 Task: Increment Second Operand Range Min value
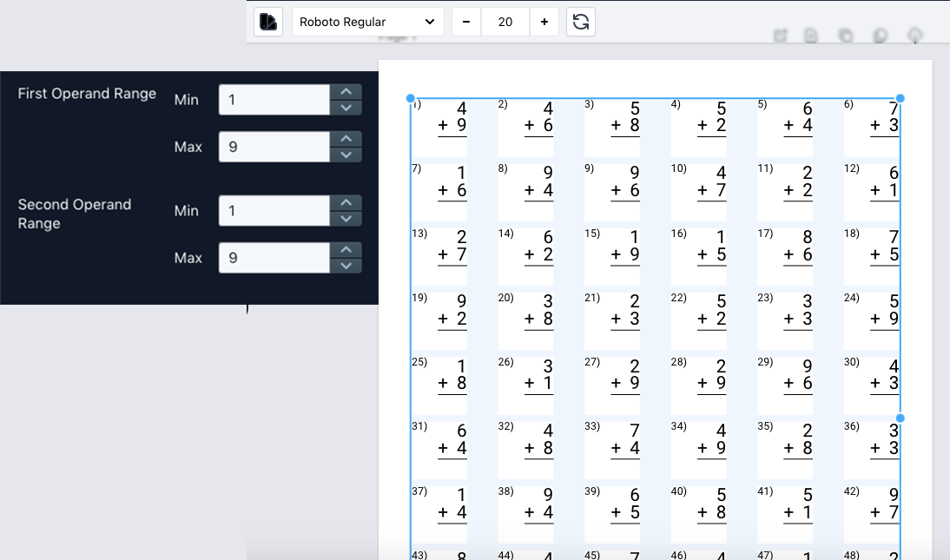346,202
